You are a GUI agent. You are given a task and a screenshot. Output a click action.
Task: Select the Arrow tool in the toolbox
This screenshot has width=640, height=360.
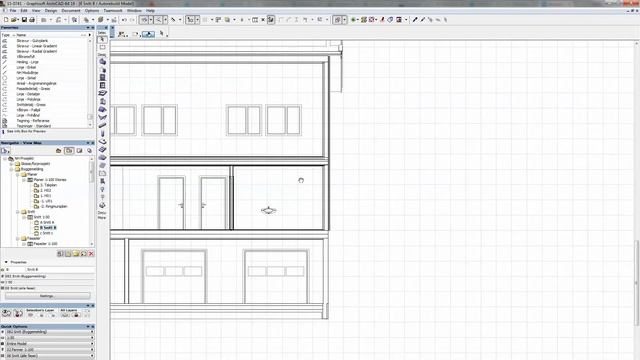[x=102, y=40]
